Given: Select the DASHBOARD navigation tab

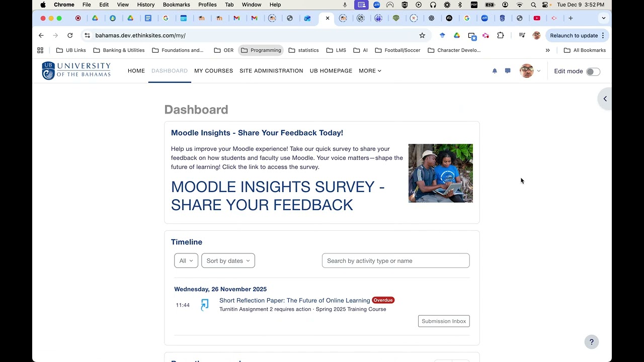Looking at the screenshot, I should (170, 71).
